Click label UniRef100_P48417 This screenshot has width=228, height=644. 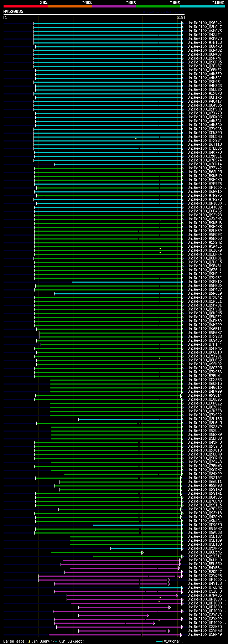[204, 102]
